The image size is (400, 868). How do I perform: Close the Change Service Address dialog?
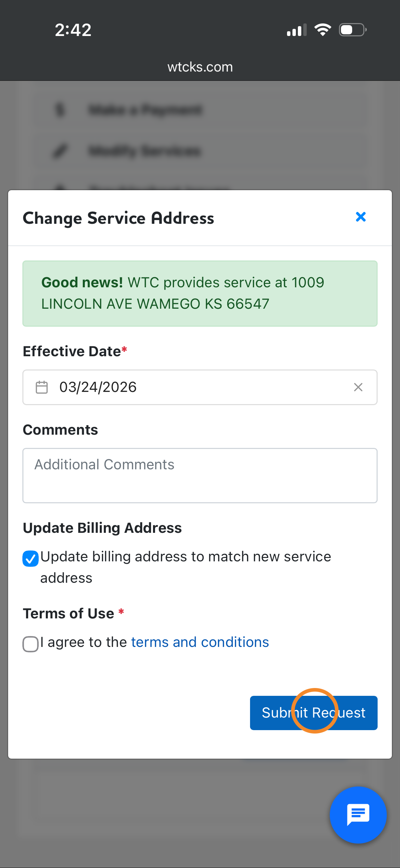361,217
